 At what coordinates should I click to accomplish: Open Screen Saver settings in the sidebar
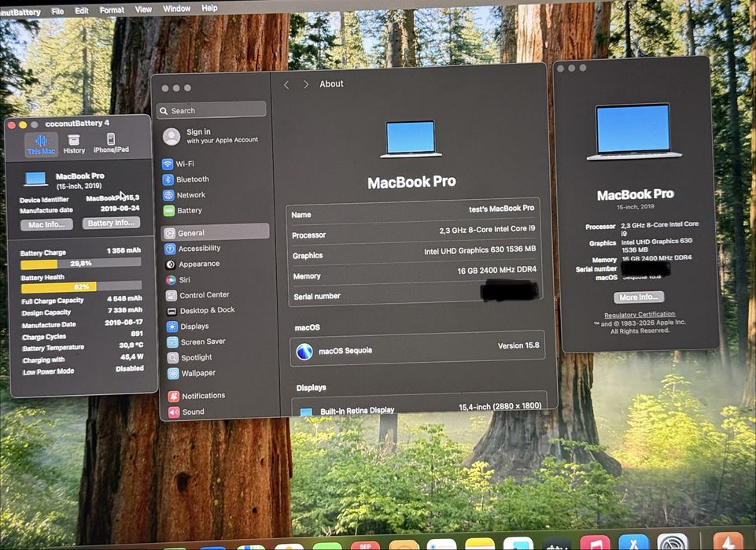[196, 341]
